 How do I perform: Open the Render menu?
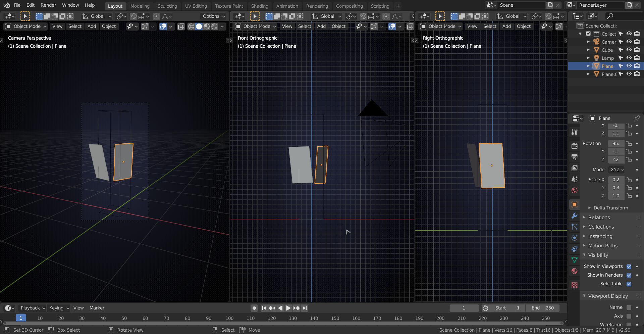point(48,5)
